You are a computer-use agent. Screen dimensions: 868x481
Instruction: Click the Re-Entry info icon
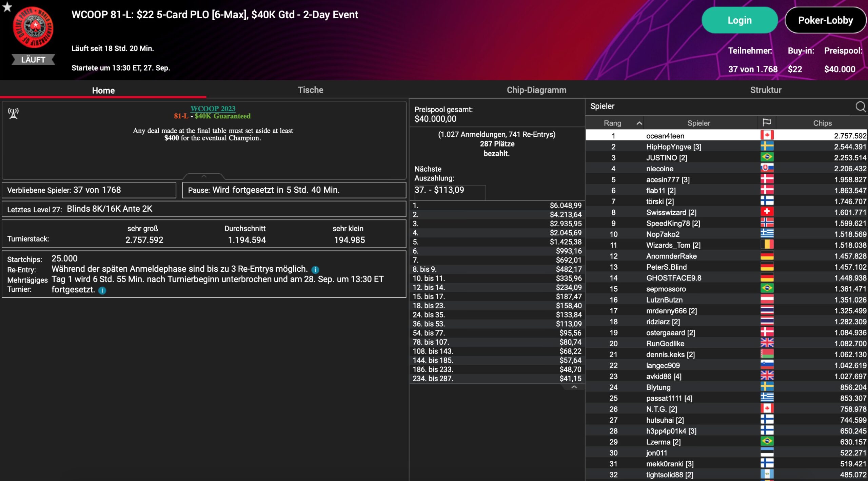[x=315, y=270]
